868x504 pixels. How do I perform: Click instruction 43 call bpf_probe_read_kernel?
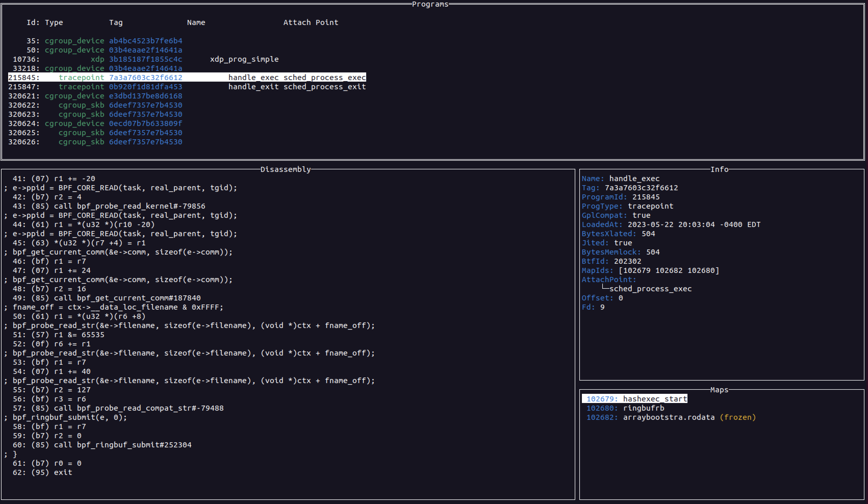pyautogui.click(x=109, y=206)
